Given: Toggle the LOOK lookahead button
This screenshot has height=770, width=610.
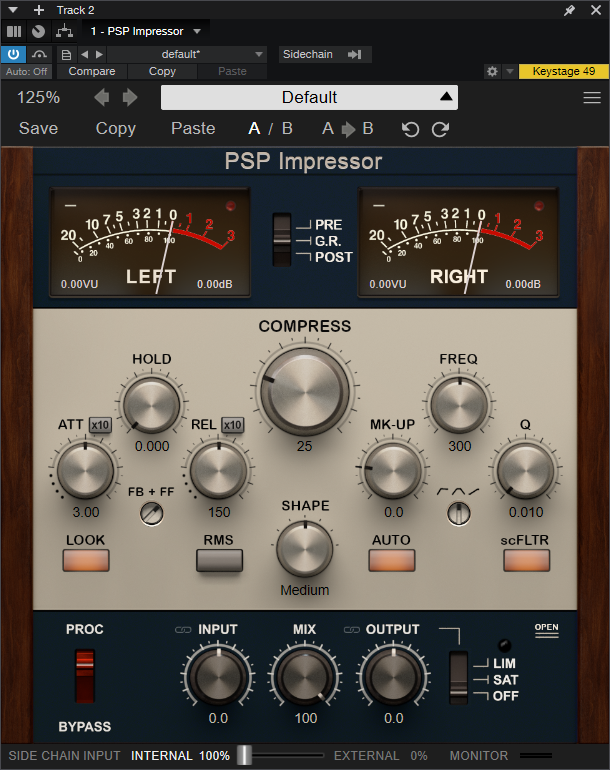Looking at the screenshot, I should point(86,560).
